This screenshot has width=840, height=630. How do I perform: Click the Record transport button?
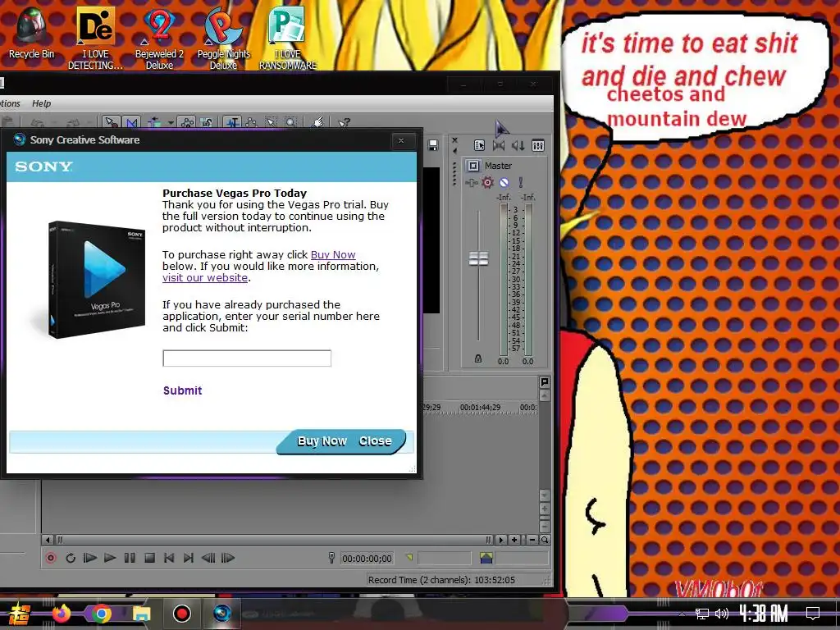tap(51, 558)
